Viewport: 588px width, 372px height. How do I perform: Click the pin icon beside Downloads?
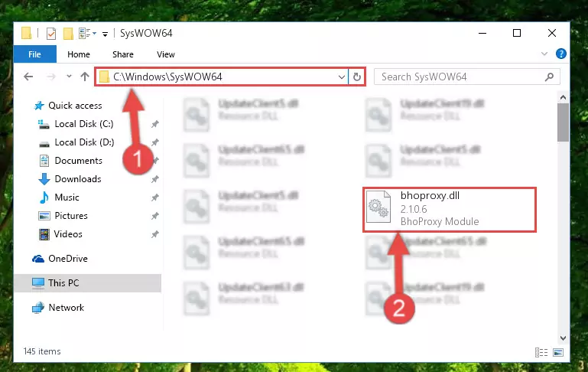pos(155,179)
